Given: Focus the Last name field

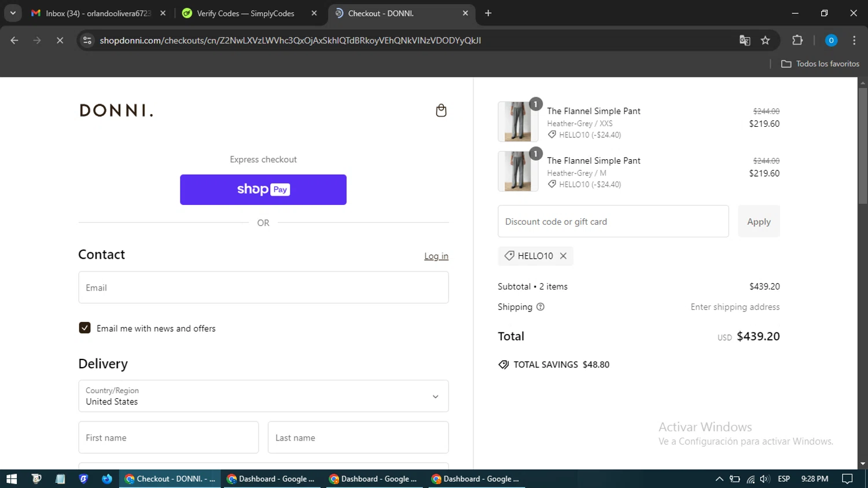Looking at the screenshot, I should (358, 438).
